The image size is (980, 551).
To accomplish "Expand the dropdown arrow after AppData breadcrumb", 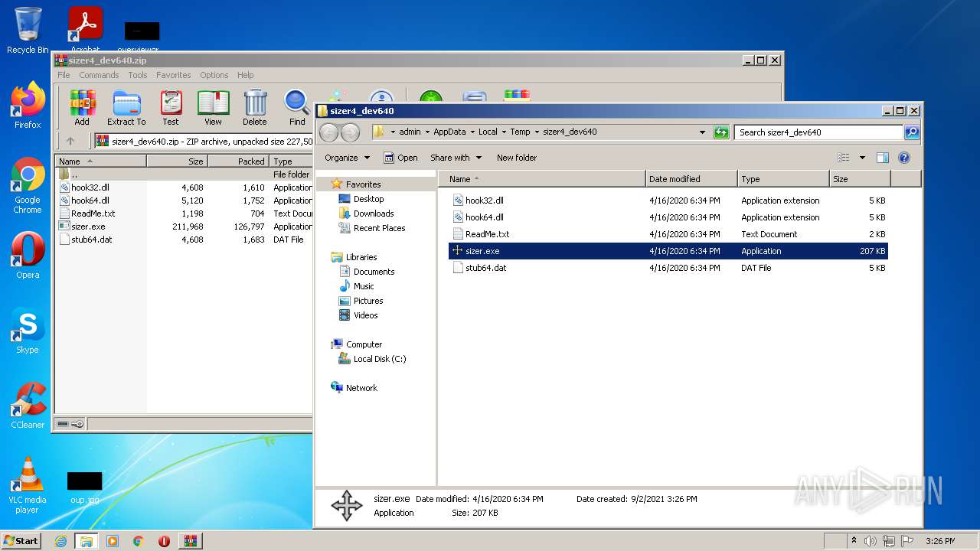I will (x=472, y=132).
